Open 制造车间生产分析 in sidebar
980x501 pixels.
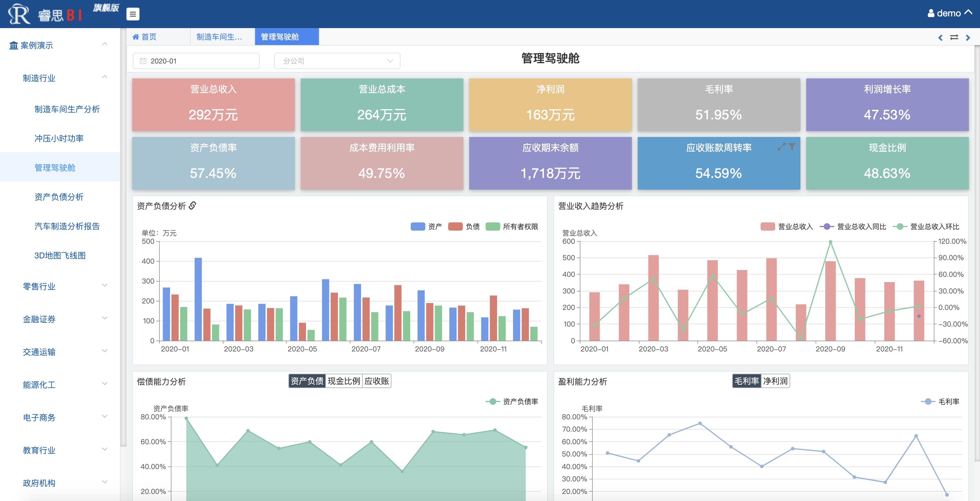pyautogui.click(x=67, y=109)
